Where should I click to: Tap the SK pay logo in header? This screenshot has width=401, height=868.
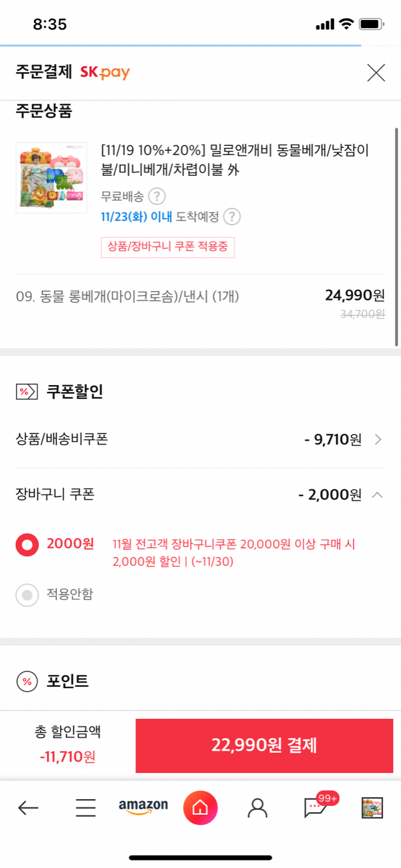click(x=105, y=72)
